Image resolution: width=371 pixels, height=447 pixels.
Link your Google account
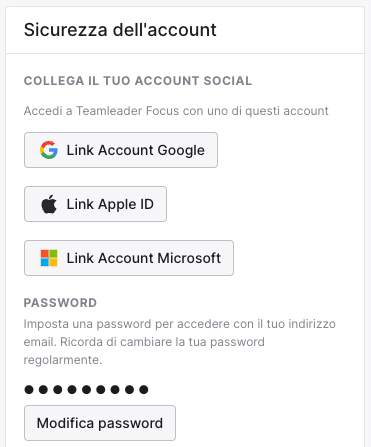[121, 150]
